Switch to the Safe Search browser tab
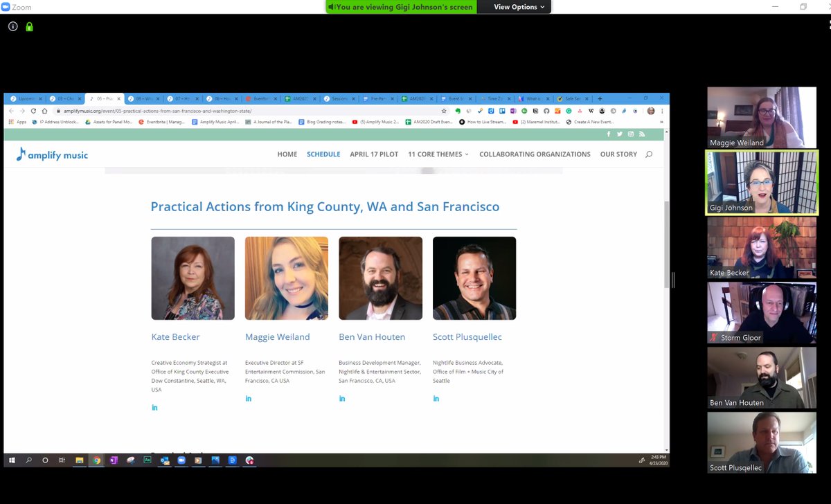 (x=574, y=98)
